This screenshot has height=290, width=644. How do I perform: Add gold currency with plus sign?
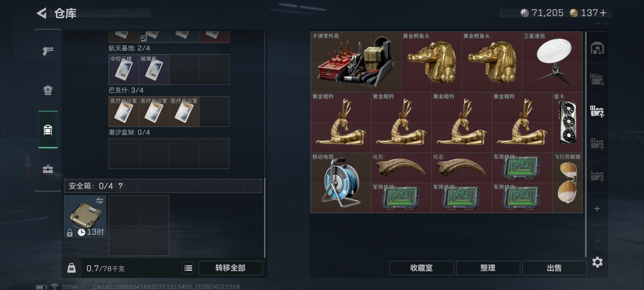[603, 13]
